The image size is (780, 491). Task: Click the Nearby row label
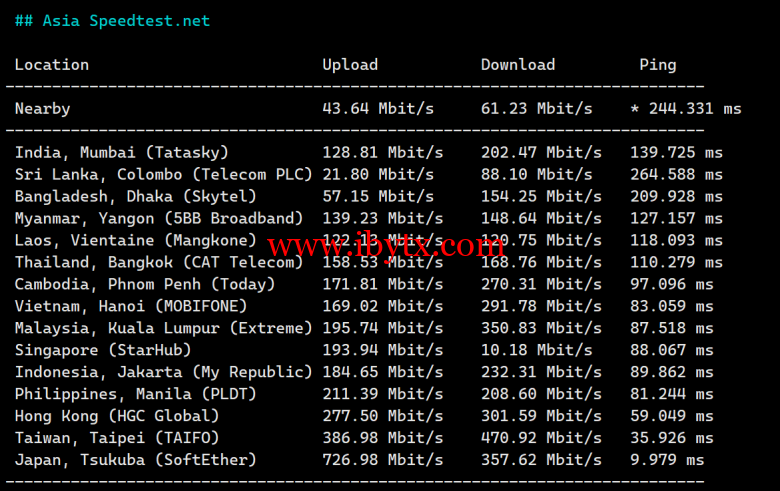point(43,108)
